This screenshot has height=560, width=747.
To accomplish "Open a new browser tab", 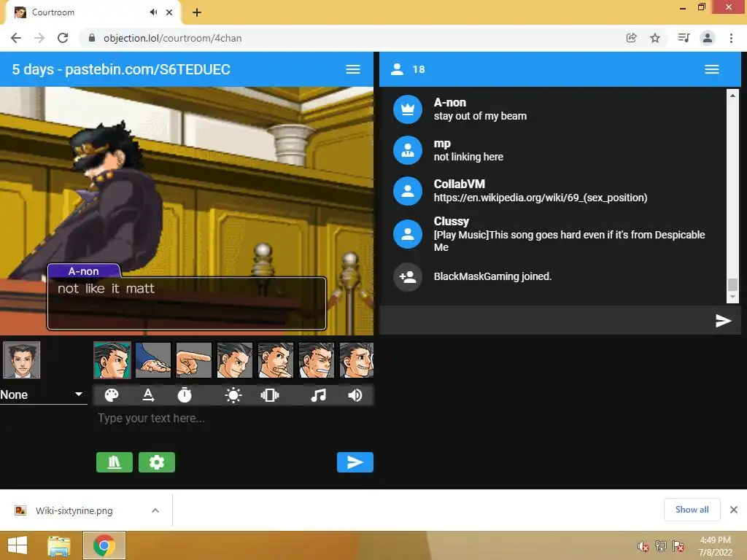I will [x=197, y=12].
